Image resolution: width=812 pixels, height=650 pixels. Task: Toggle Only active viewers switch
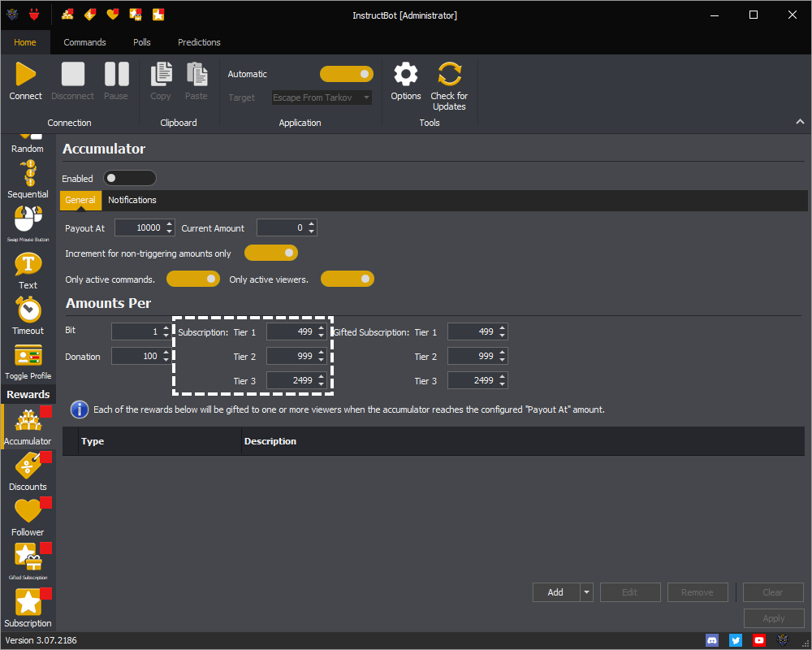pyautogui.click(x=347, y=279)
